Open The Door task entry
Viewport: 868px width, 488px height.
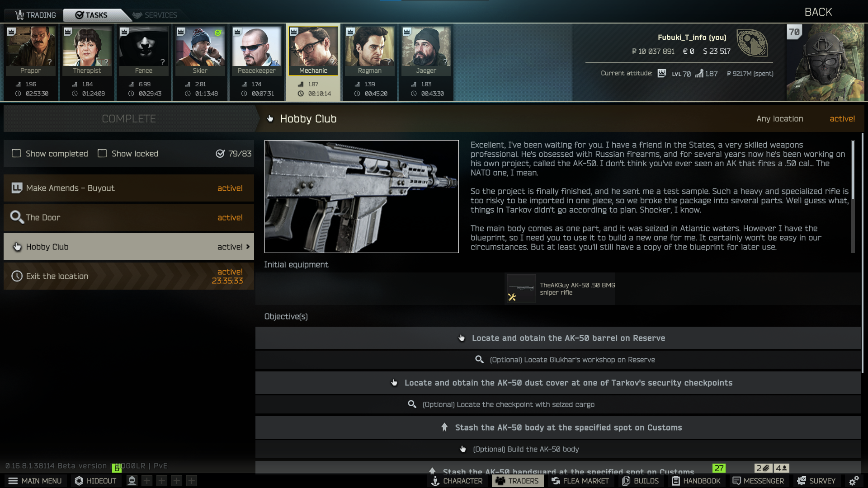(129, 217)
